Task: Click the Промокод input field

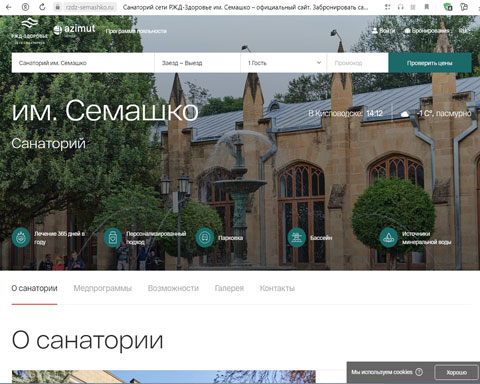Action: (357, 63)
